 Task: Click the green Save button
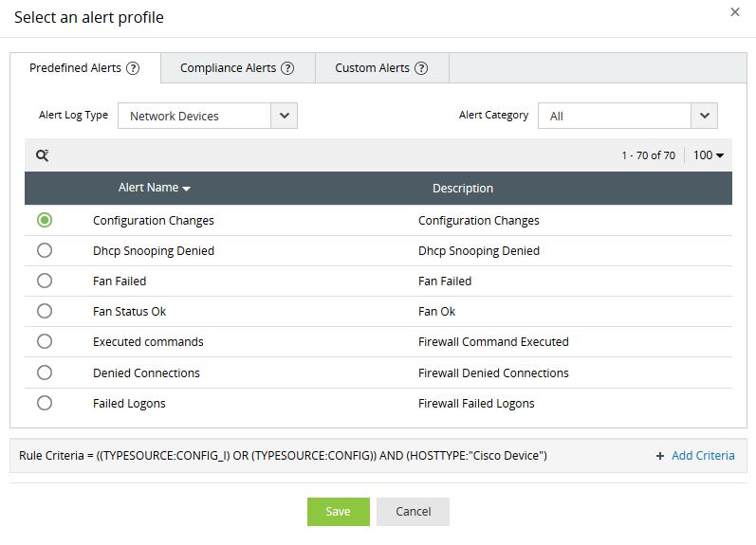(x=338, y=512)
